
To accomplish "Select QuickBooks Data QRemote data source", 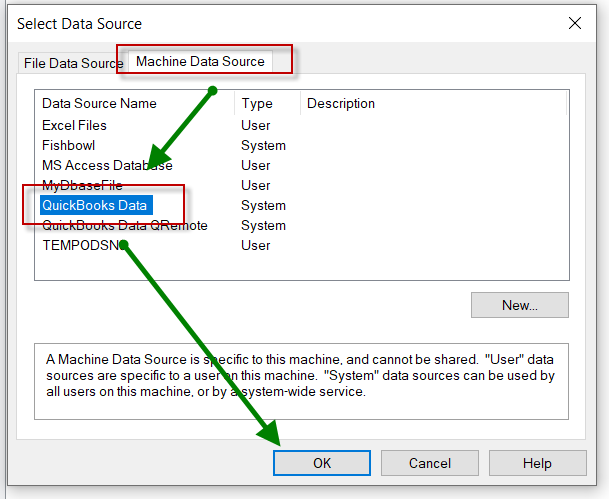I will coord(125,225).
